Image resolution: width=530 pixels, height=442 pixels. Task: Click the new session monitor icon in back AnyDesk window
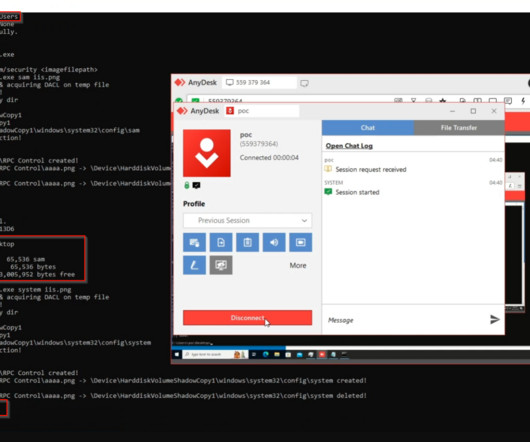[x=304, y=83]
